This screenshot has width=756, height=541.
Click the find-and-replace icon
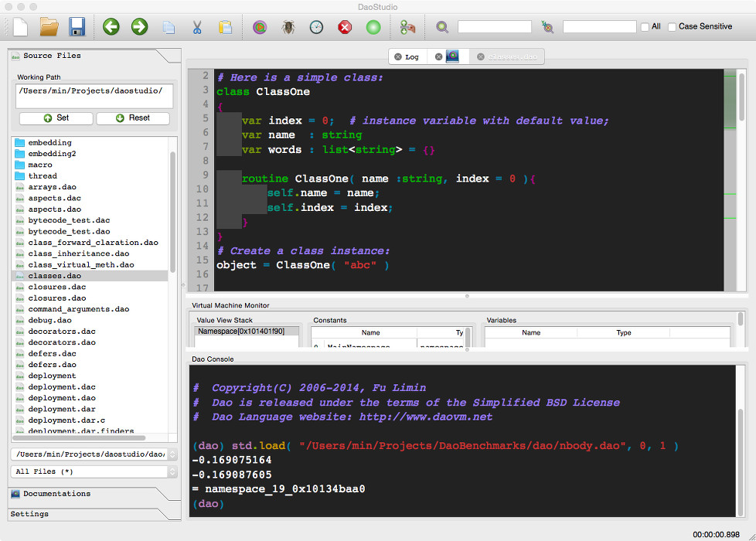(547, 27)
